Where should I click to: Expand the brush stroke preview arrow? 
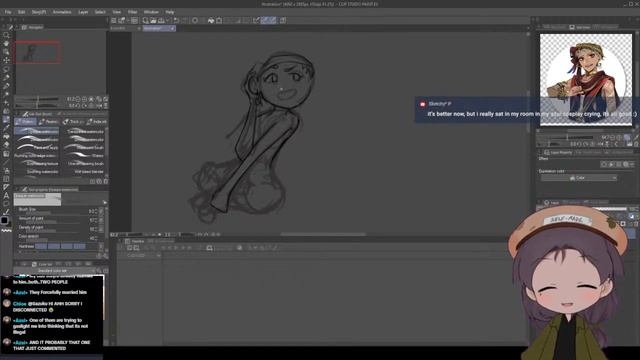(105, 202)
